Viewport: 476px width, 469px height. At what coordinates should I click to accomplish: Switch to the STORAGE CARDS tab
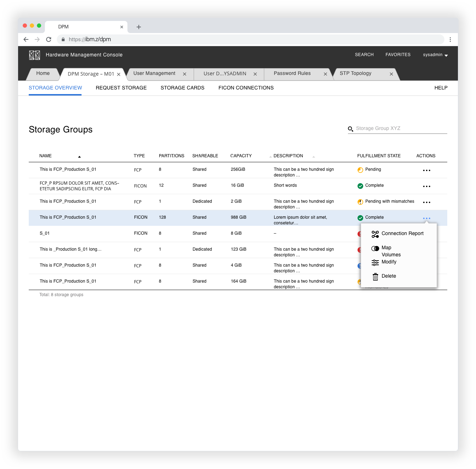(x=182, y=88)
